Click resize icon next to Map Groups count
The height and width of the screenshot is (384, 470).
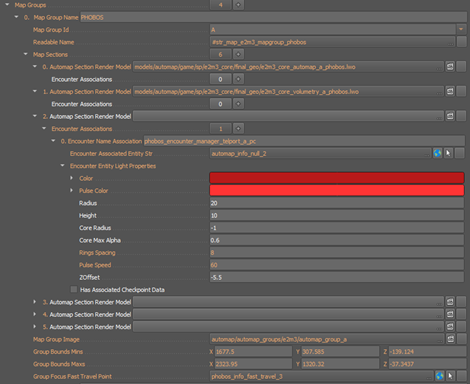(x=238, y=5)
